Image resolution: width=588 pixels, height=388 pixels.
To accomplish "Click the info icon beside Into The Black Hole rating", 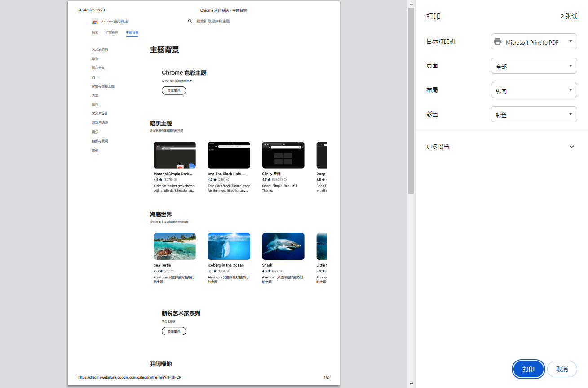I will pos(228,180).
